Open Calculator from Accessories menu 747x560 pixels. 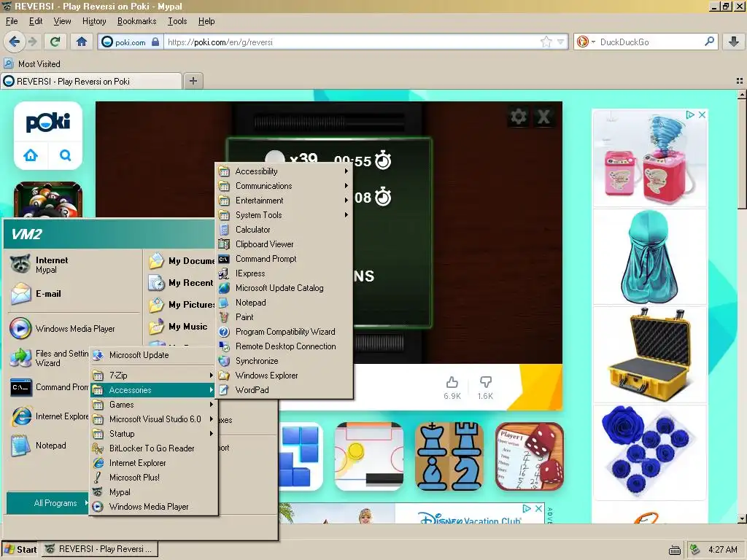[x=285, y=230]
